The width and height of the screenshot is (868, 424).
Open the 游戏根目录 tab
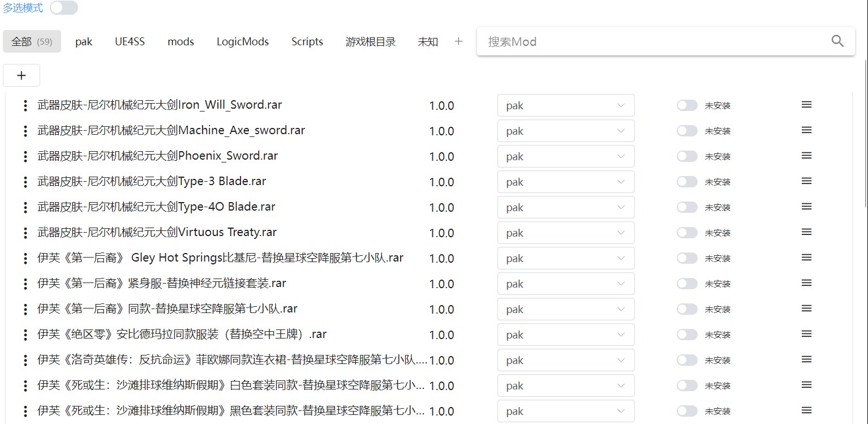pyautogui.click(x=370, y=42)
